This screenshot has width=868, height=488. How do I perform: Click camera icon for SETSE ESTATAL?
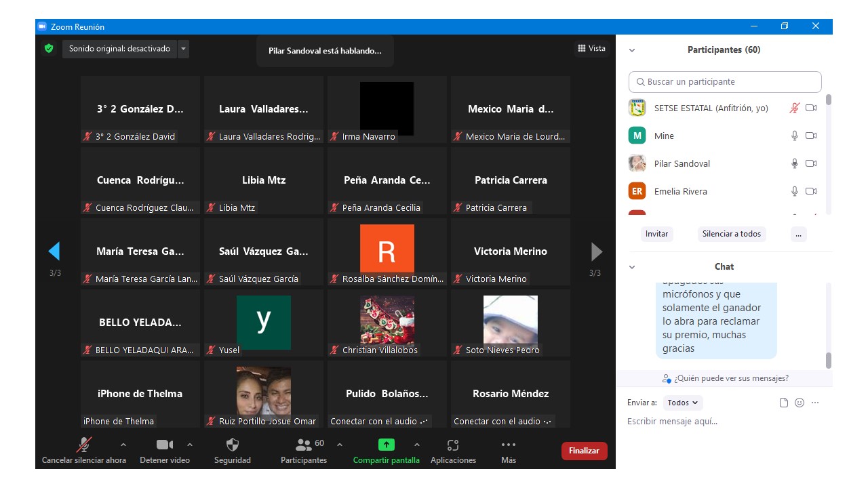click(811, 108)
